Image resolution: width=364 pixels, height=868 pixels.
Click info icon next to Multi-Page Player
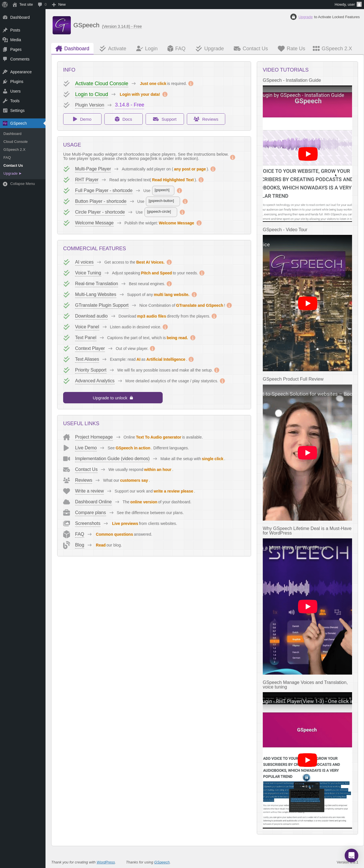tap(213, 169)
